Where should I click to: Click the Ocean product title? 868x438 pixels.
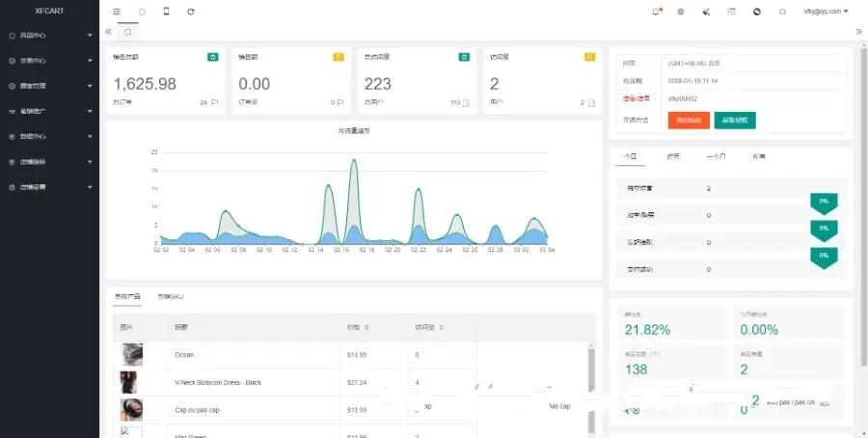pos(184,355)
